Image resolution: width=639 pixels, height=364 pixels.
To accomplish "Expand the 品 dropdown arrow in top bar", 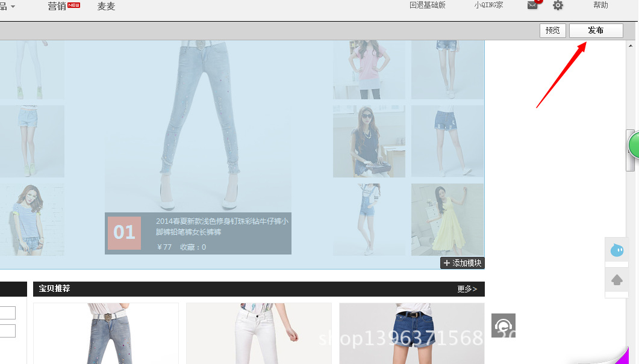I will (x=13, y=7).
